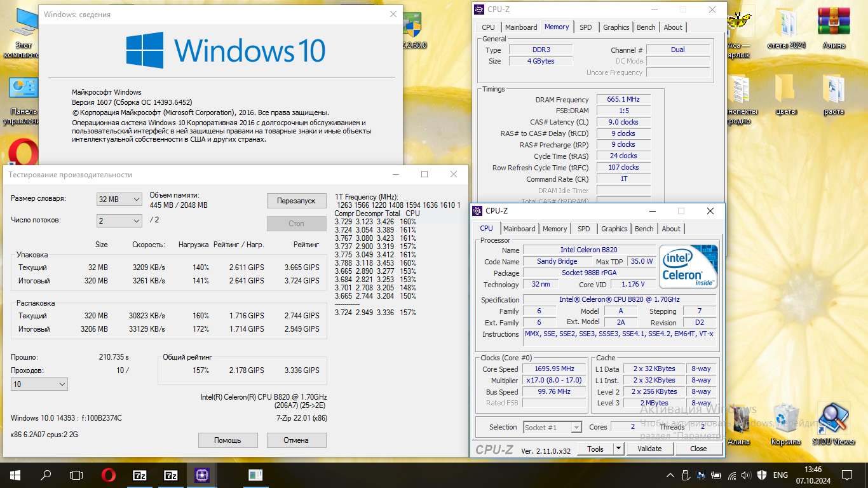Open Bench tab in CPU-Z memory window

click(x=646, y=27)
